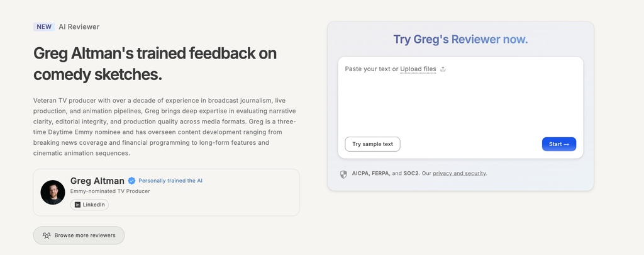Click Greg Altman's profile photo

tap(53, 192)
